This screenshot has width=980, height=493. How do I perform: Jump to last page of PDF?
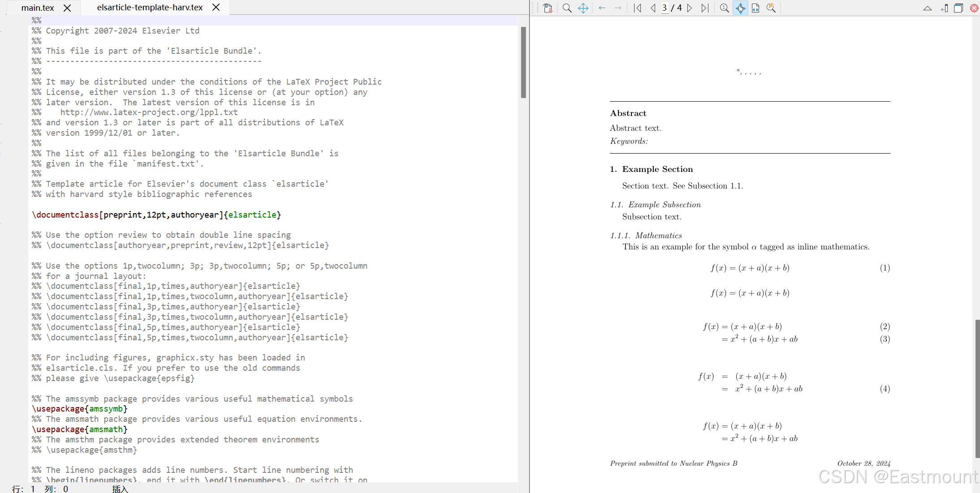click(705, 8)
